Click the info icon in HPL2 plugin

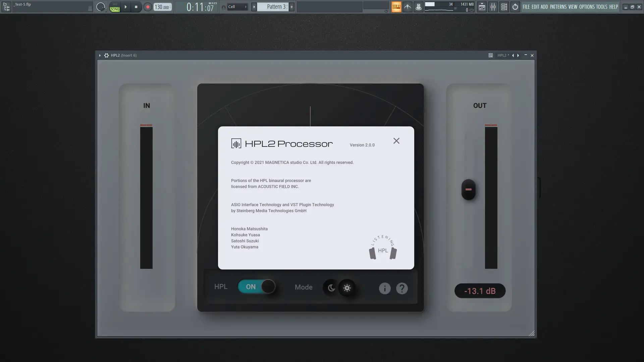tap(384, 288)
